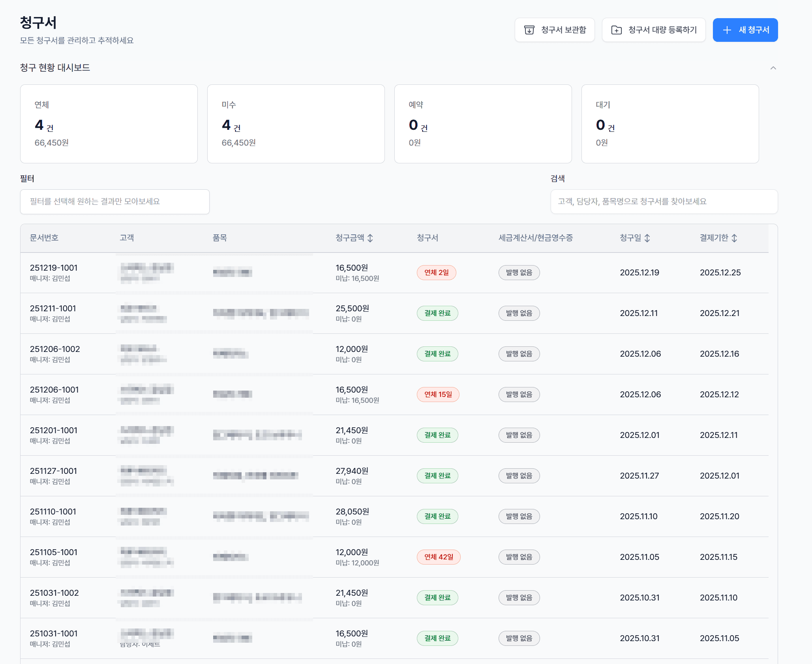Collapse the 청구 현황 대시보드 section
812x664 pixels.
coord(773,68)
